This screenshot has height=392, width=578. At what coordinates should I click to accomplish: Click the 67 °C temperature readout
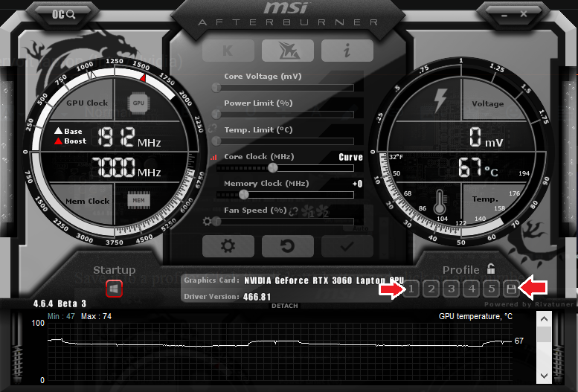pos(478,168)
